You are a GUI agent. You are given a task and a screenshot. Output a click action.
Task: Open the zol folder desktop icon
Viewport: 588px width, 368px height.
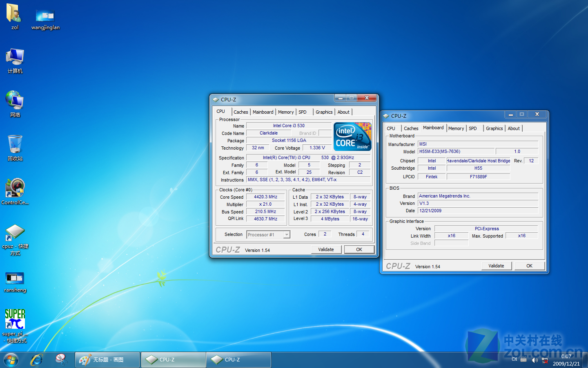(x=14, y=16)
